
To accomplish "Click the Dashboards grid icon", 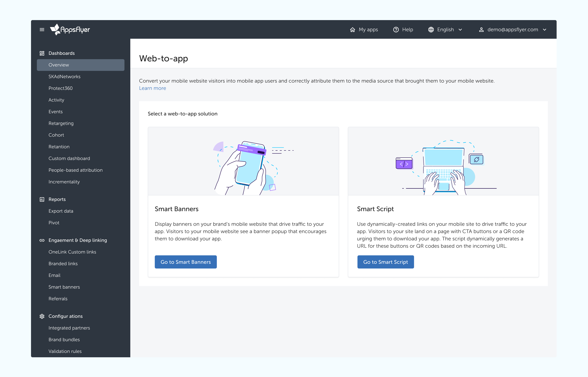I will tap(42, 53).
